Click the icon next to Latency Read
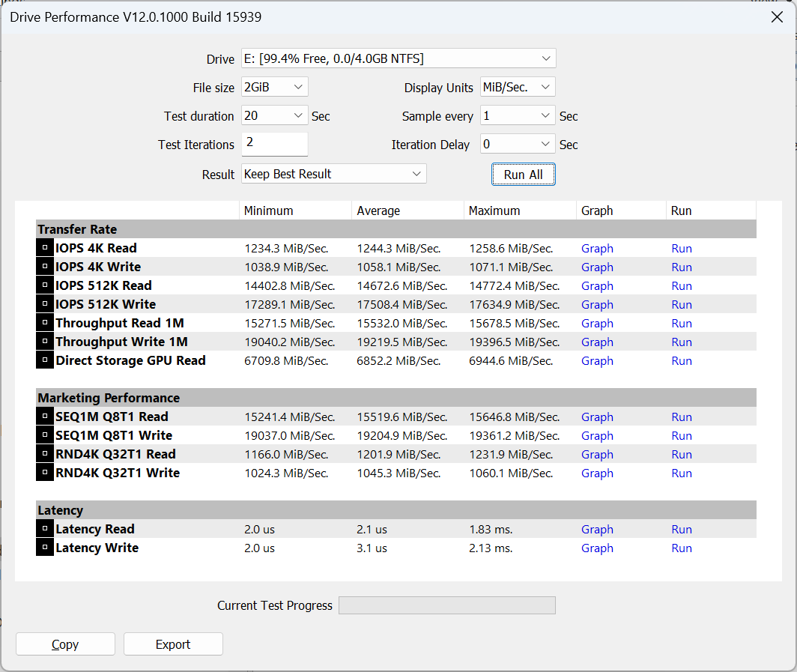 pyautogui.click(x=45, y=529)
